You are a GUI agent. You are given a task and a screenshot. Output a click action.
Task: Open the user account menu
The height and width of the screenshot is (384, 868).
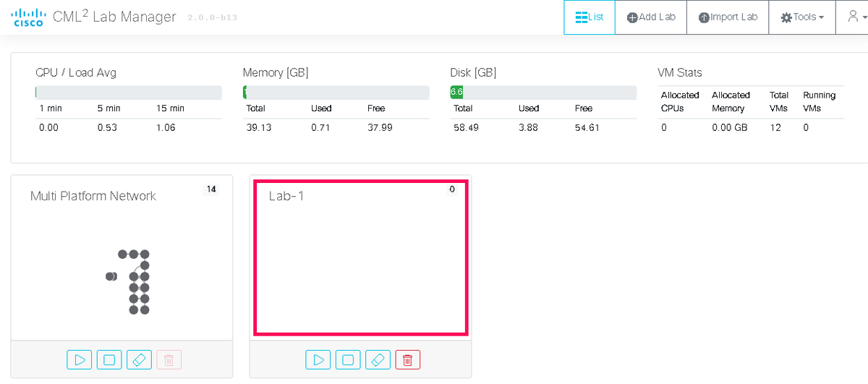[855, 17]
